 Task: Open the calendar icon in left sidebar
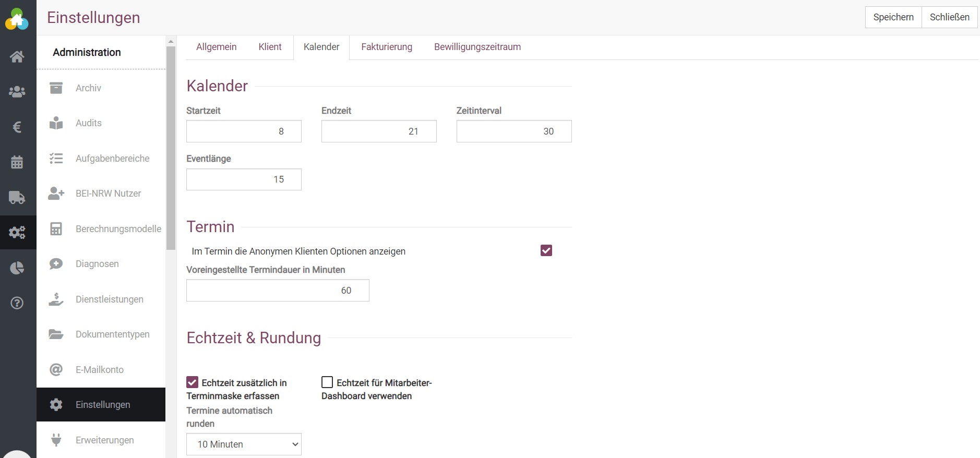[17, 162]
